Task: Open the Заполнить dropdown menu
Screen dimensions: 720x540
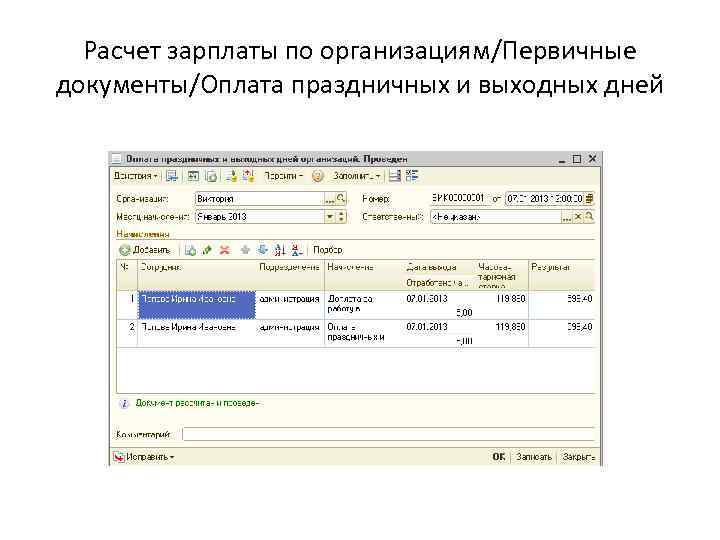Action: 356,176
